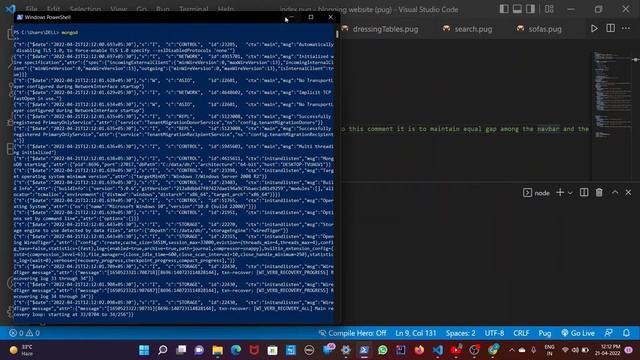Open weather widget showing 33°C Haze
Screen dimensions: 640x360
coord(22,350)
